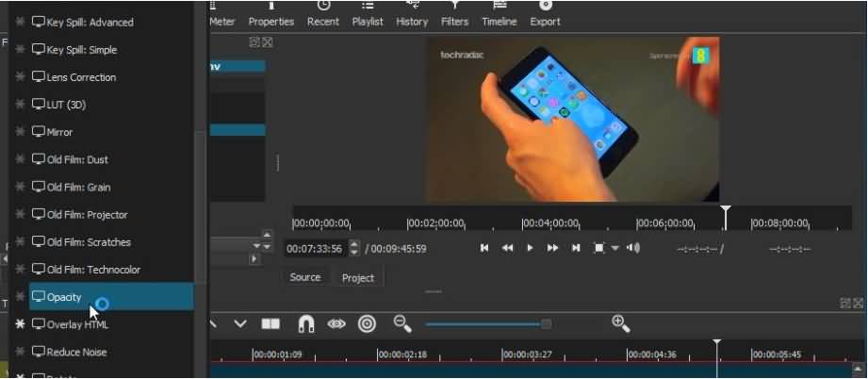Choose the LUT (3D) filter

pyautogui.click(x=111, y=105)
